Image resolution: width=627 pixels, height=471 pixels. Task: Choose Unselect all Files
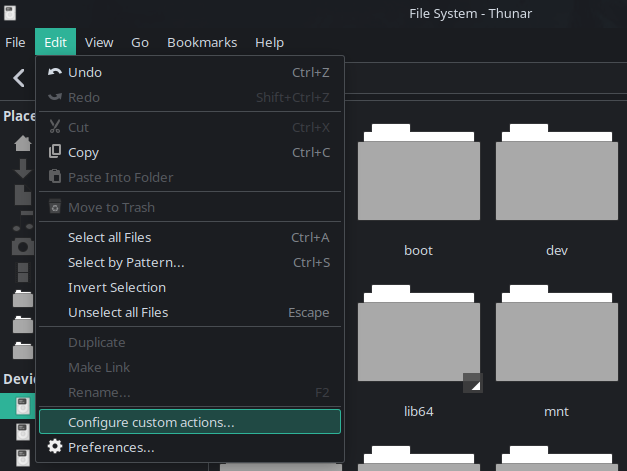(190, 313)
